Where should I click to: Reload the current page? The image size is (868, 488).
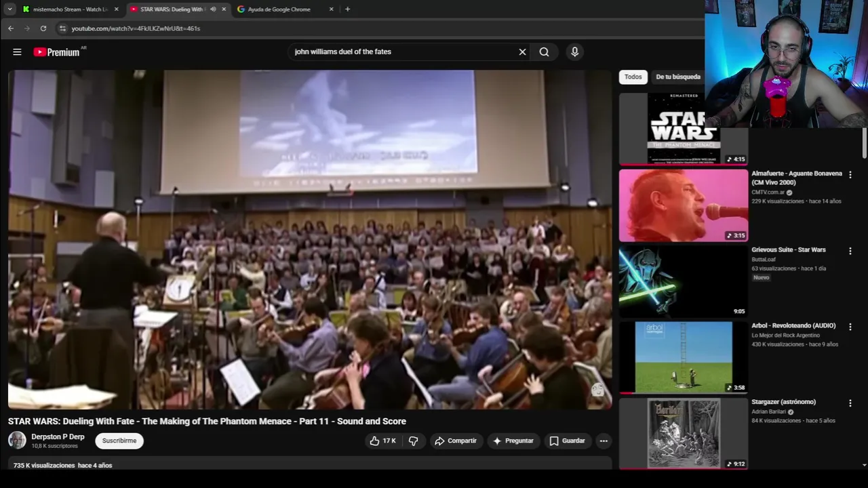[x=43, y=28]
